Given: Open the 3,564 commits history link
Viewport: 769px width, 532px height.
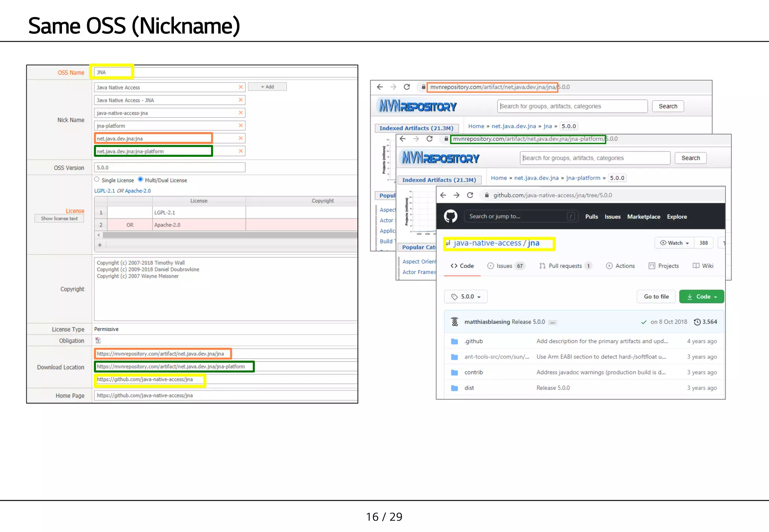Looking at the screenshot, I should click(706, 322).
